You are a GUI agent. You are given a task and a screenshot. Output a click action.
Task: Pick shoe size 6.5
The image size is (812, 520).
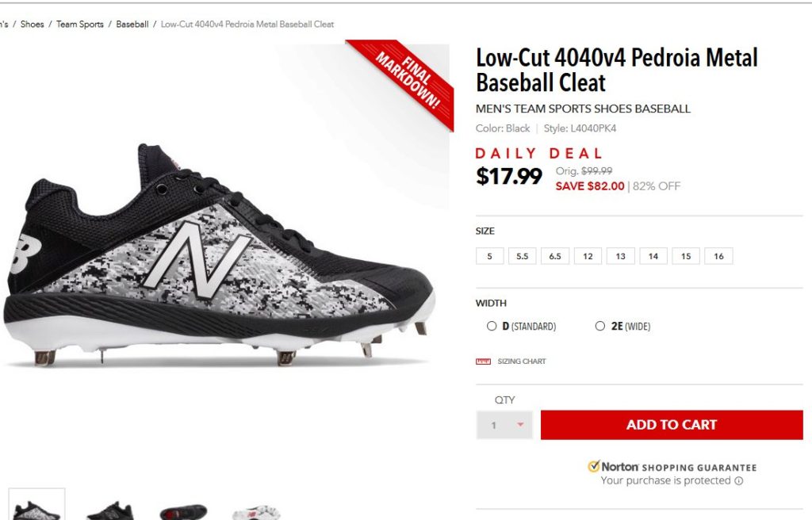[555, 256]
